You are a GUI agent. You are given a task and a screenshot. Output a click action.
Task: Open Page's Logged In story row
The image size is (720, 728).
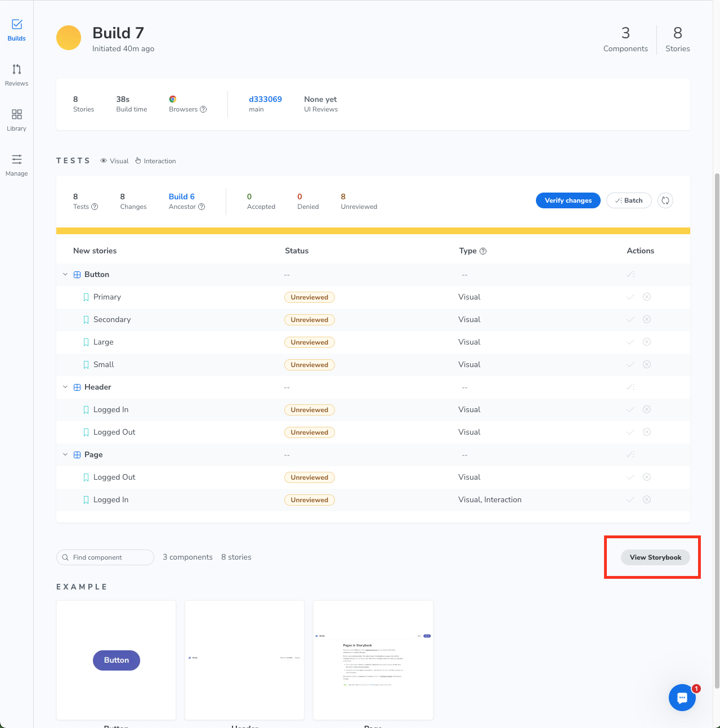click(373, 499)
